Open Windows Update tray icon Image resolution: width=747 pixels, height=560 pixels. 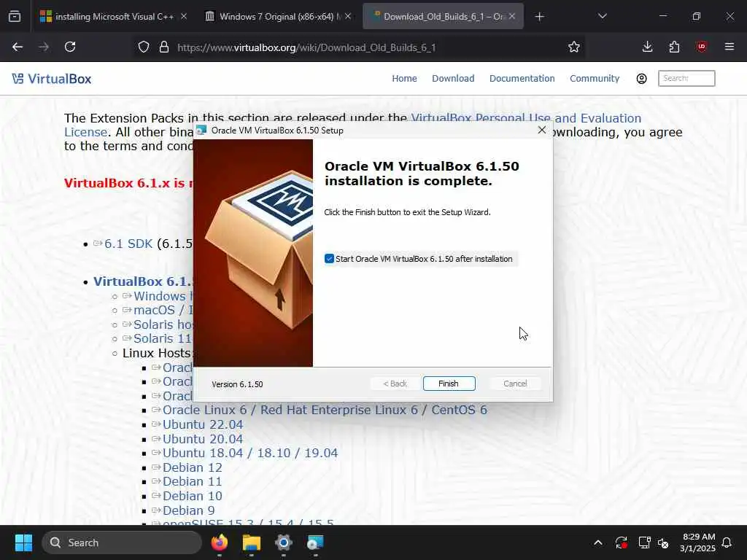(x=622, y=542)
